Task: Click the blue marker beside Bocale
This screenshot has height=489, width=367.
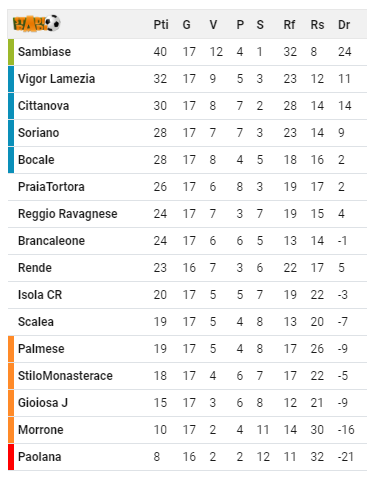Action: point(11,160)
